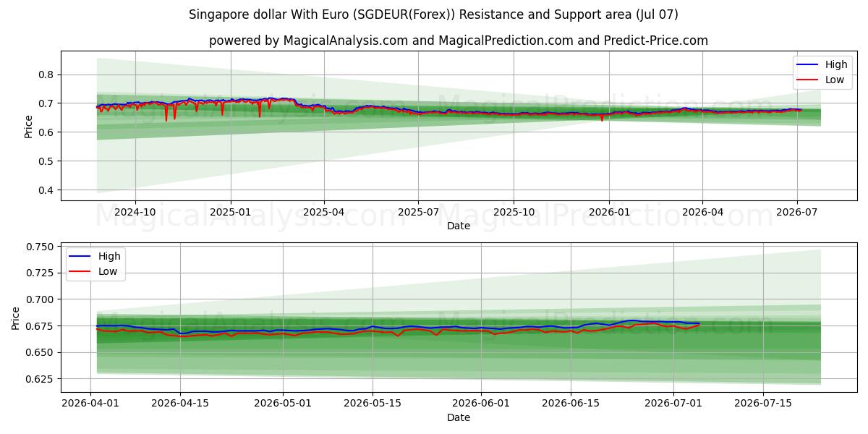
Task: Click the 2024-10 date tick label
Action: tap(135, 212)
